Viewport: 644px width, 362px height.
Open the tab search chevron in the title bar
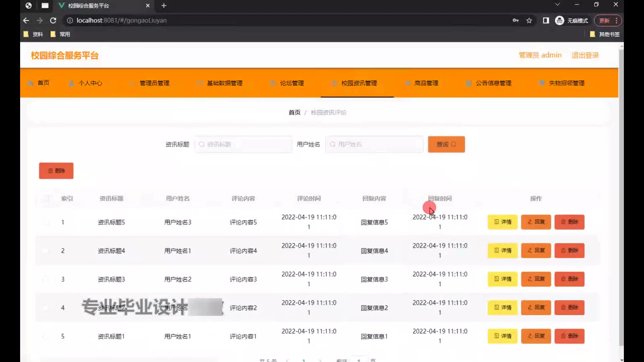(x=557, y=5)
